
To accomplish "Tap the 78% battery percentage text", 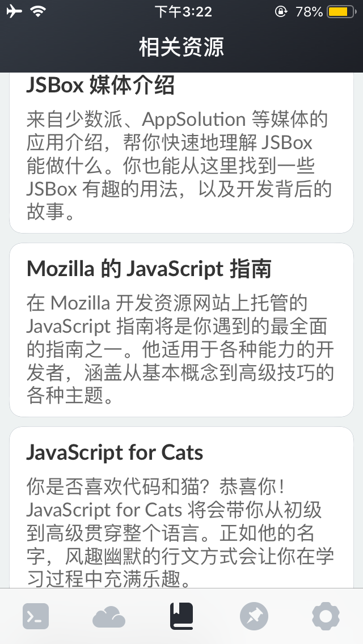I will click(310, 11).
